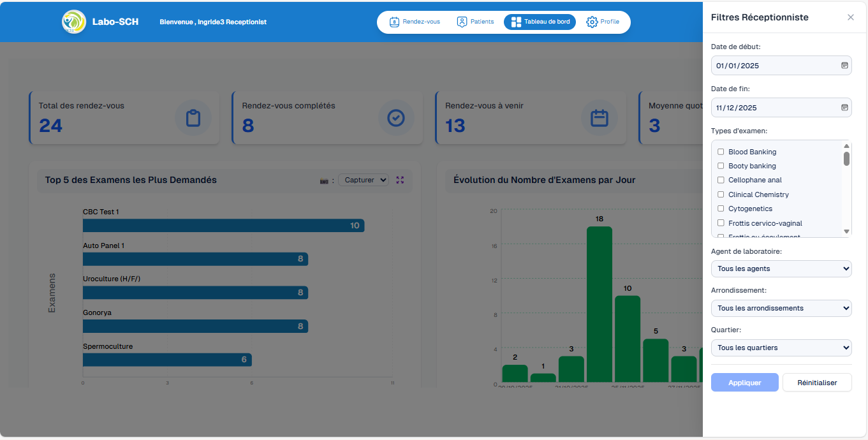Check the Blood Banking exam type
Viewport: 868px width, 440px height.
pos(721,152)
